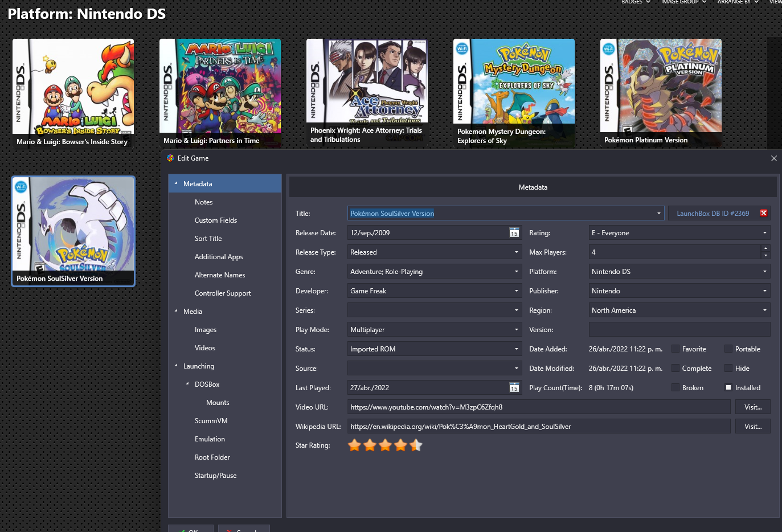Screen dimensions: 782x532
Task: Open the Emulation page
Action: [210, 439]
